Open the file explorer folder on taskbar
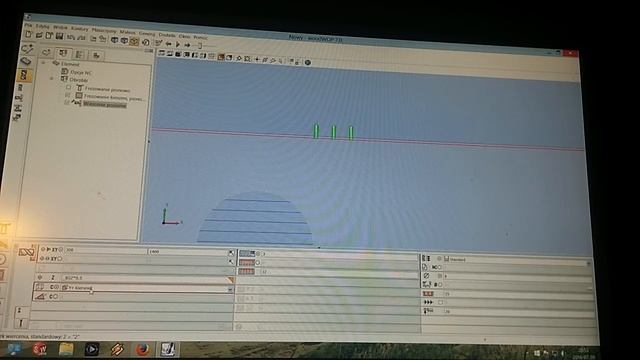Viewport: 640px width, 360px height. pyautogui.click(x=66, y=349)
